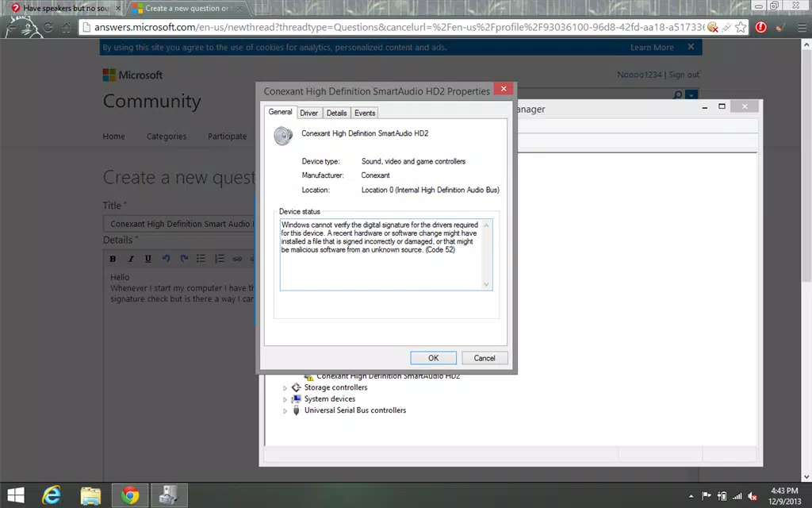Image resolution: width=812 pixels, height=508 pixels.
Task: Click the Microsoft logo
Action: pyautogui.click(x=132, y=75)
